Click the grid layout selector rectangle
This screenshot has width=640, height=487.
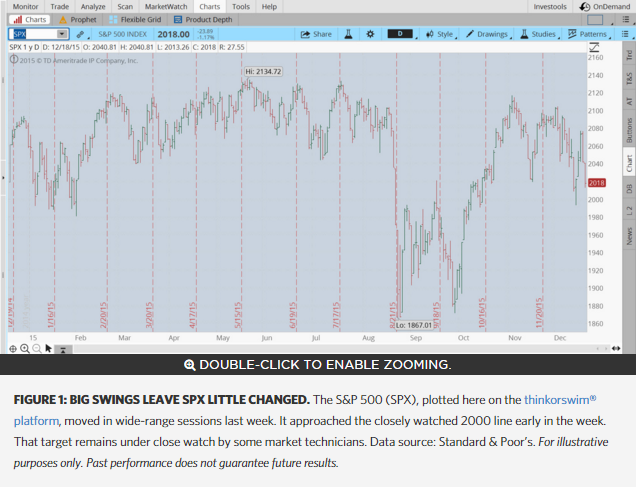595,20
